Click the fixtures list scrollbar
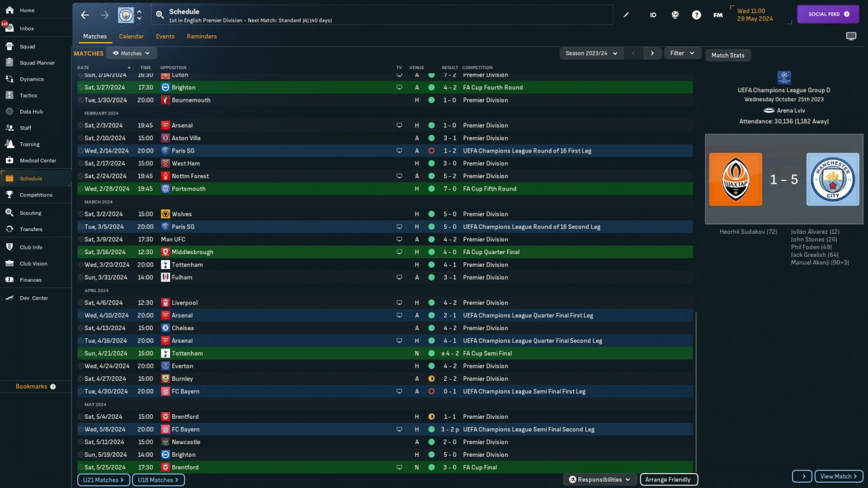Image resolution: width=868 pixels, height=488 pixels. point(695,392)
